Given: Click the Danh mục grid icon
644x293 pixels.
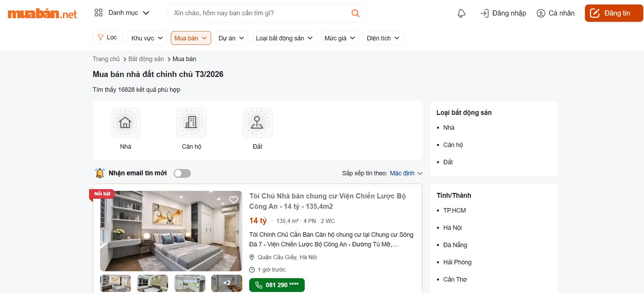Looking at the screenshot, I should [98, 13].
